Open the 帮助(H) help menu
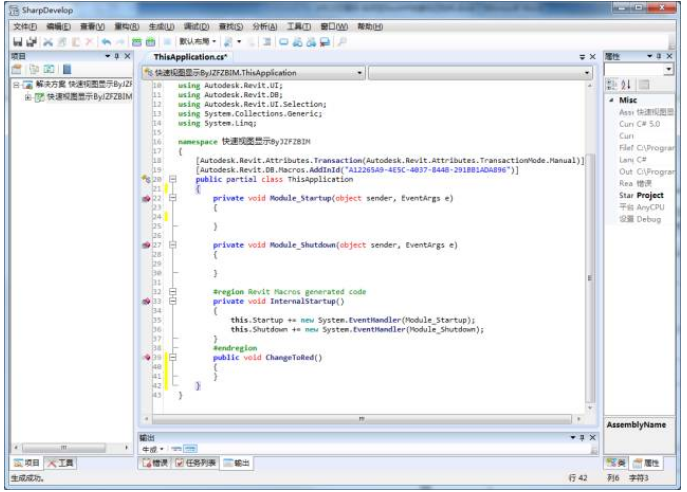The height and width of the screenshot is (492, 687). [370, 27]
